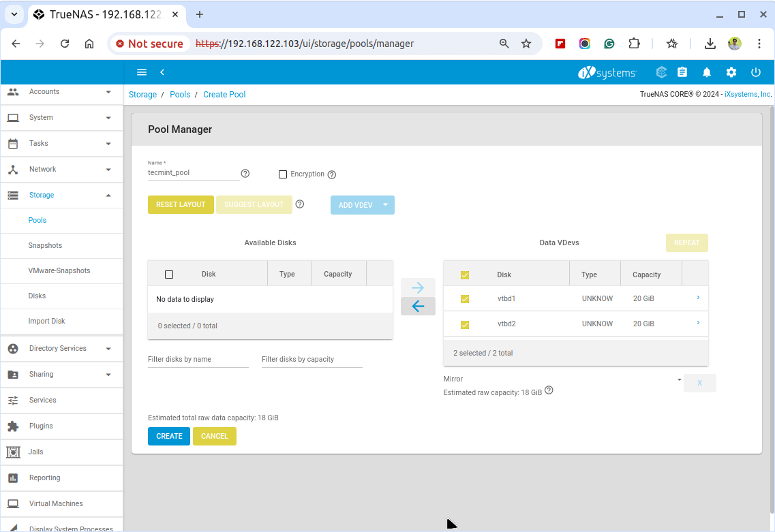Expand the Network sidebar section

tap(62, 170)
